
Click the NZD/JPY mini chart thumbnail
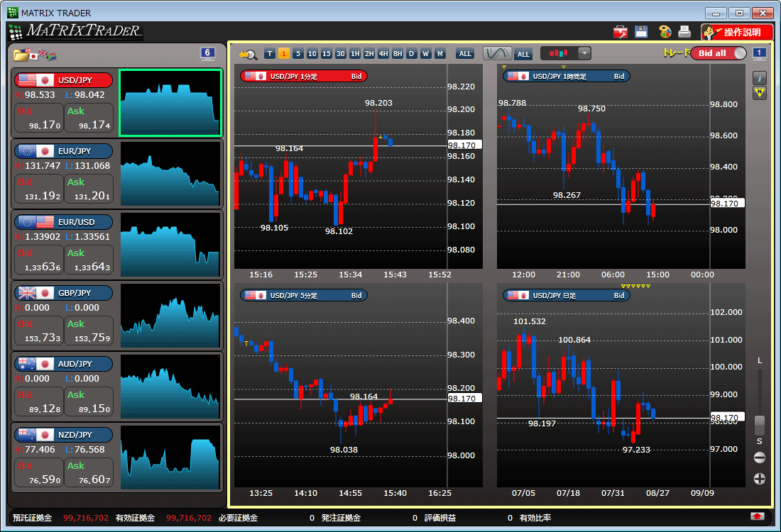(170, 458)
